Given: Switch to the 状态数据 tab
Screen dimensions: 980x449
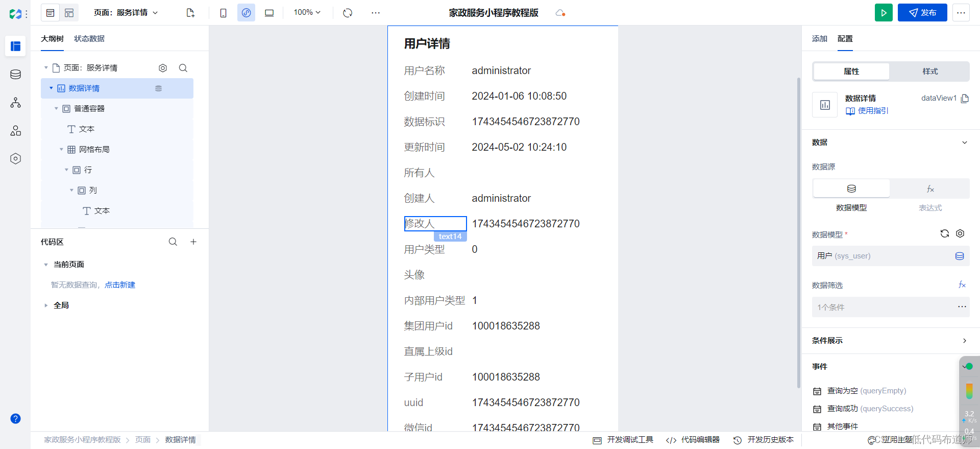Looking at the screenshot, I should [x=89, y=39].
